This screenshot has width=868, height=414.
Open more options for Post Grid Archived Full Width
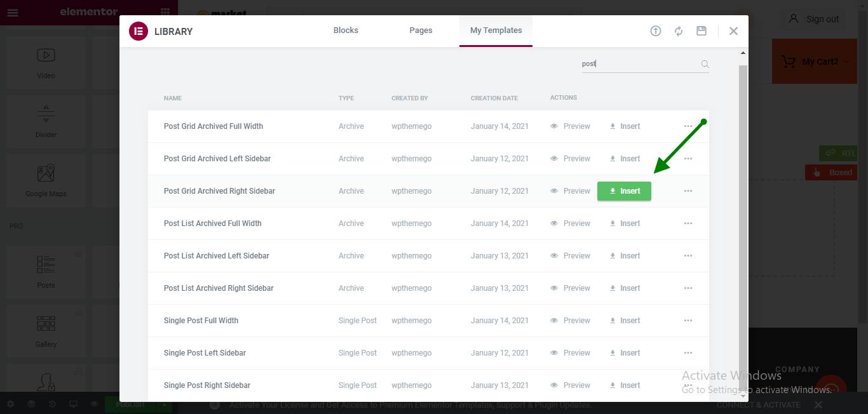click(688, 126)
